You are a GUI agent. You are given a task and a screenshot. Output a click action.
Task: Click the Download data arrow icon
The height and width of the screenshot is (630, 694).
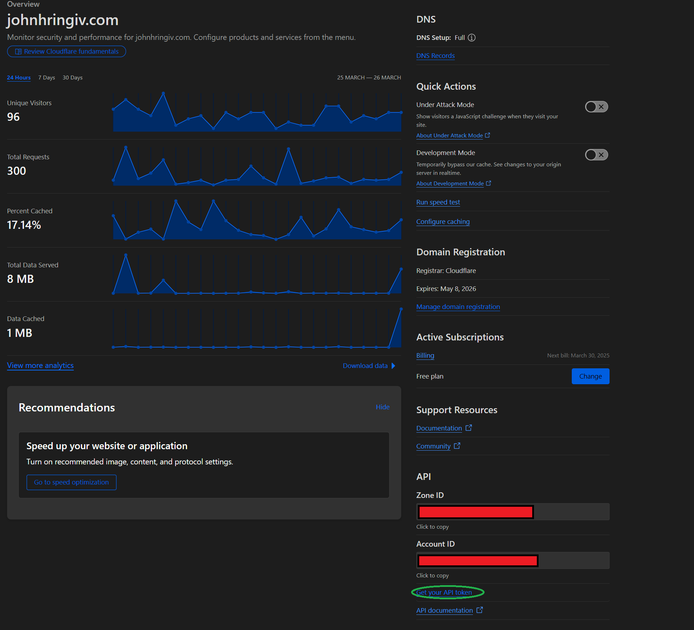(393, 366)
